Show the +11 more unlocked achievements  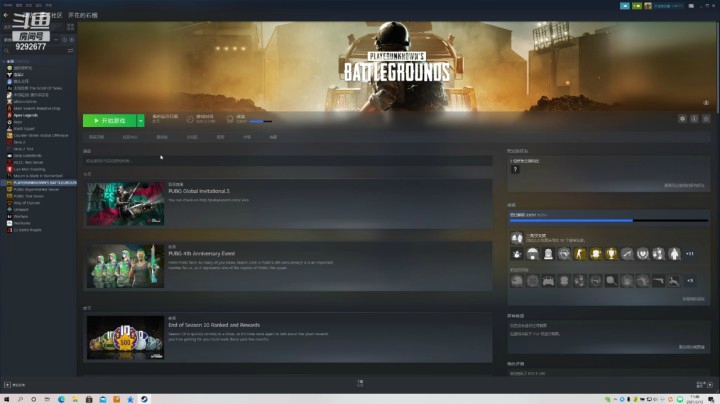click(689, 253)
